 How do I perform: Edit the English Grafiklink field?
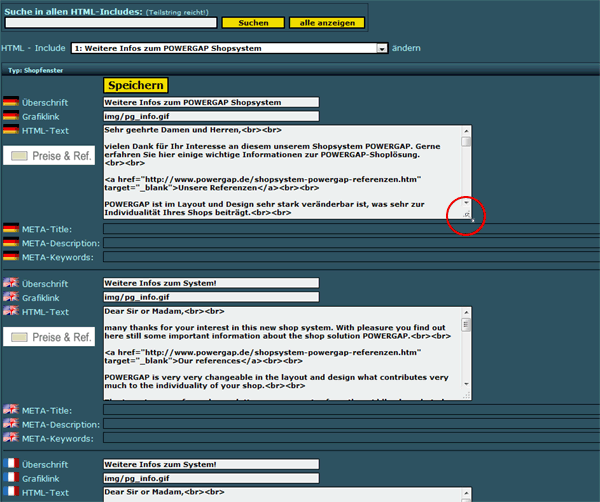click(x=211, y=297)
